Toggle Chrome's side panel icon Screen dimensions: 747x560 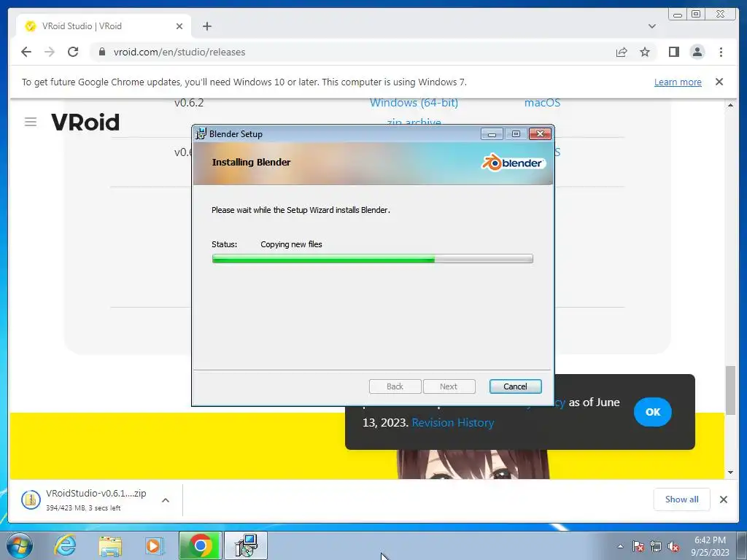673,52
